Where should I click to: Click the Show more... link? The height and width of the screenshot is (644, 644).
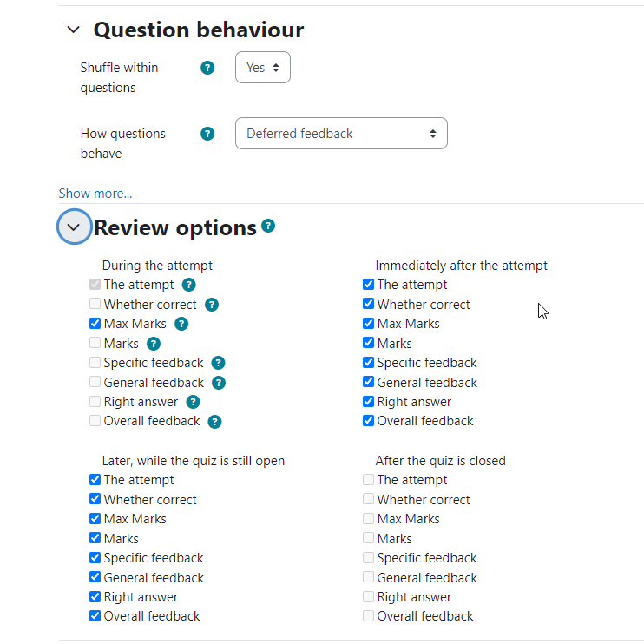[x=95, y=194]
